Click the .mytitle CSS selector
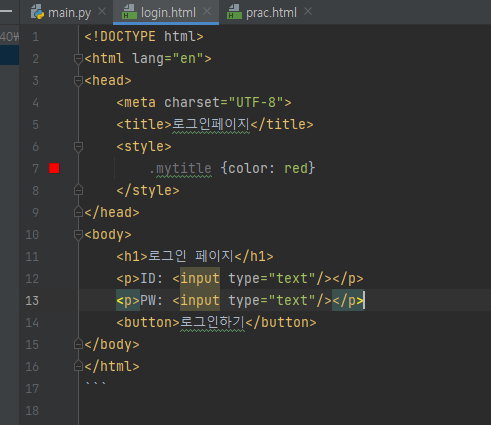 [180, 169]
